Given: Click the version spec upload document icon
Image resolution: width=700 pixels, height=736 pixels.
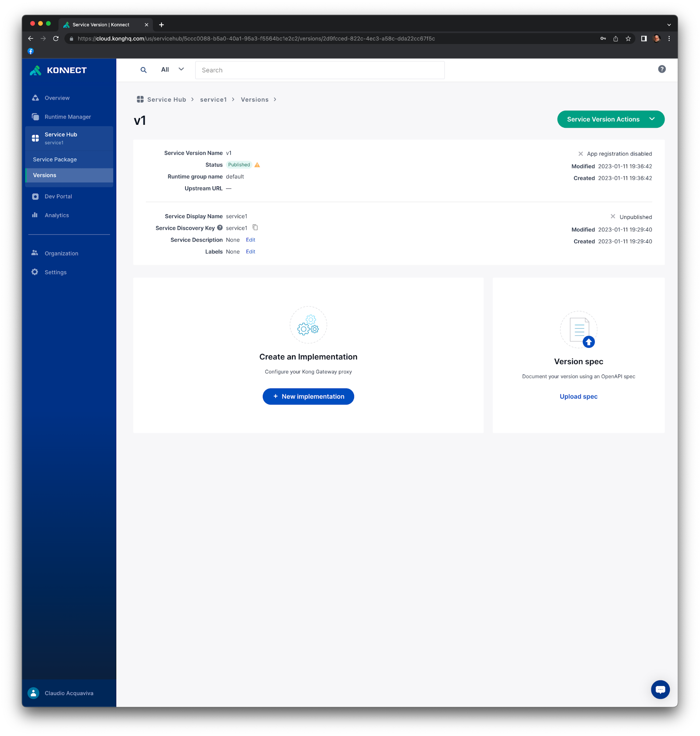Looking at the screenshot, I should 579,330.
